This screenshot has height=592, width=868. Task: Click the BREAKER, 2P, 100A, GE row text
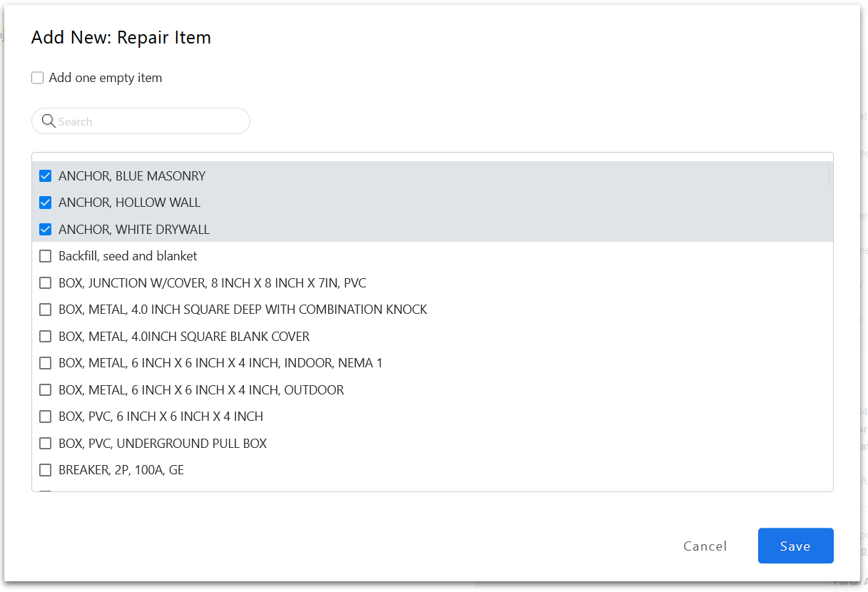(x=121, y=470)
